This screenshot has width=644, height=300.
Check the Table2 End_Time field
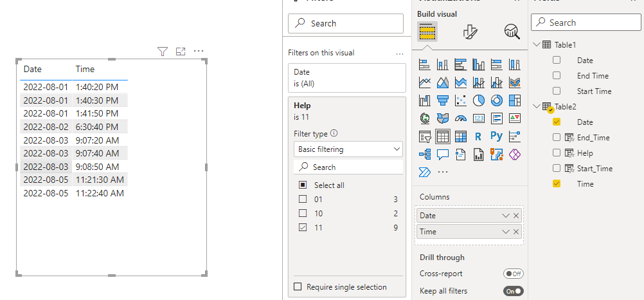pyautogui.click(x=557, y=137)
